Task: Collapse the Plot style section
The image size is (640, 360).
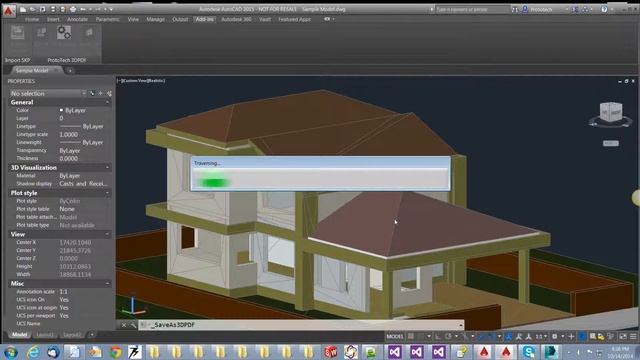Action: point(108,193)
